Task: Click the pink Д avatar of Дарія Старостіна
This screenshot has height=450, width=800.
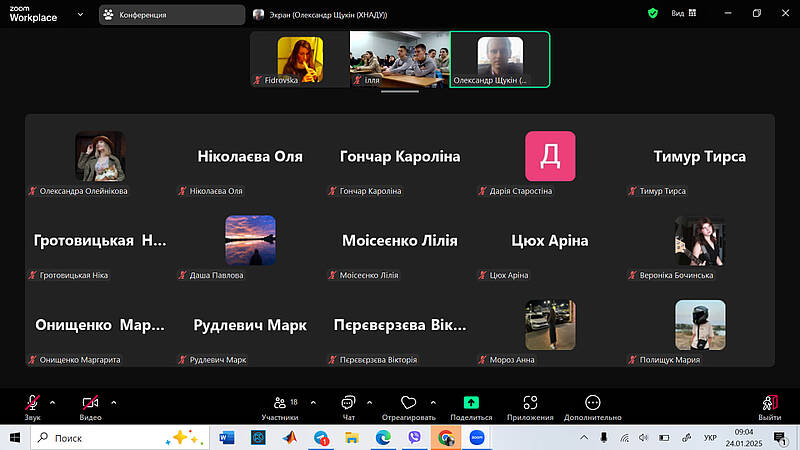Action: click(550, 156)
